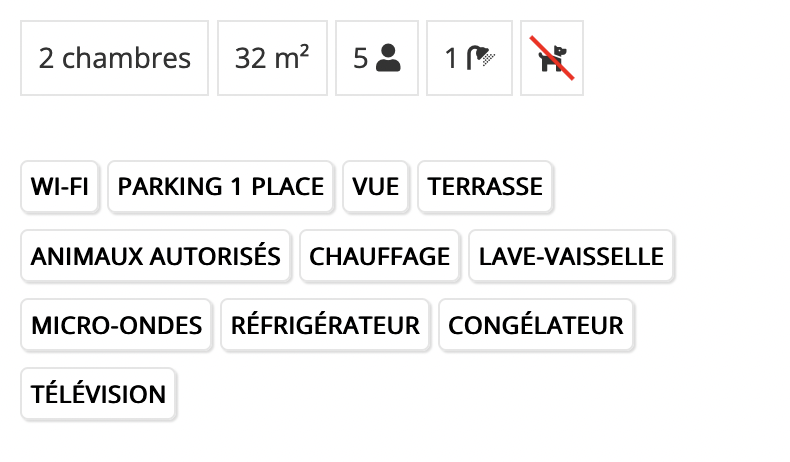Select the 32 m² surface box

pos(272,58)
